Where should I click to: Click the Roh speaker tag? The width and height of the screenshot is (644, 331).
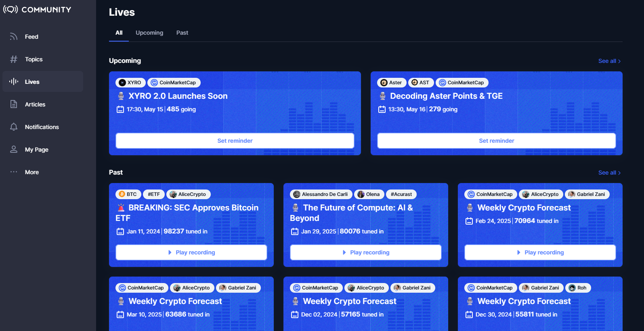[578, 288]
